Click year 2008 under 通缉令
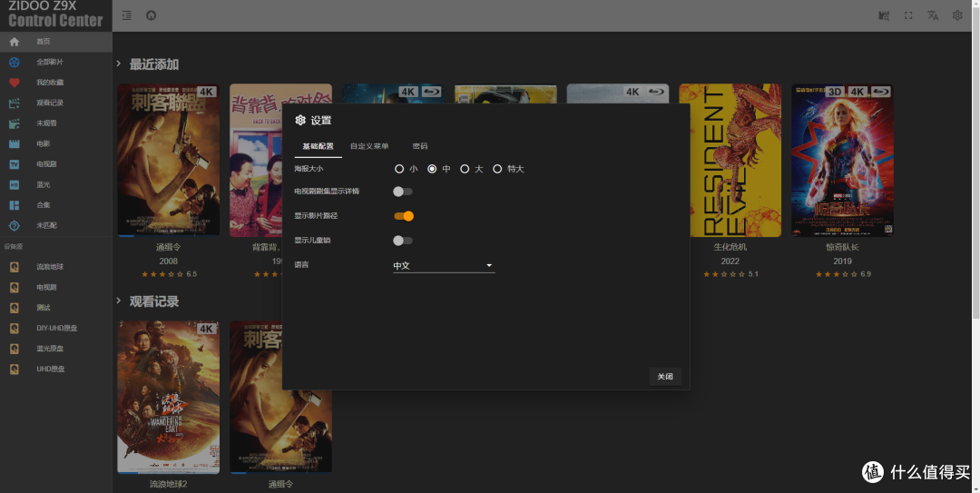This screenshot has width=980, height=493. [168, 261]
